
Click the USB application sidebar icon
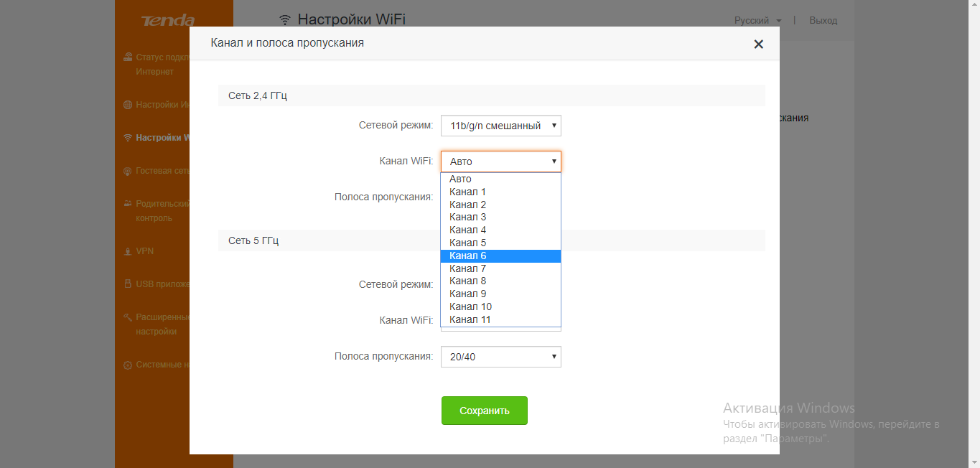coord(128,284)
